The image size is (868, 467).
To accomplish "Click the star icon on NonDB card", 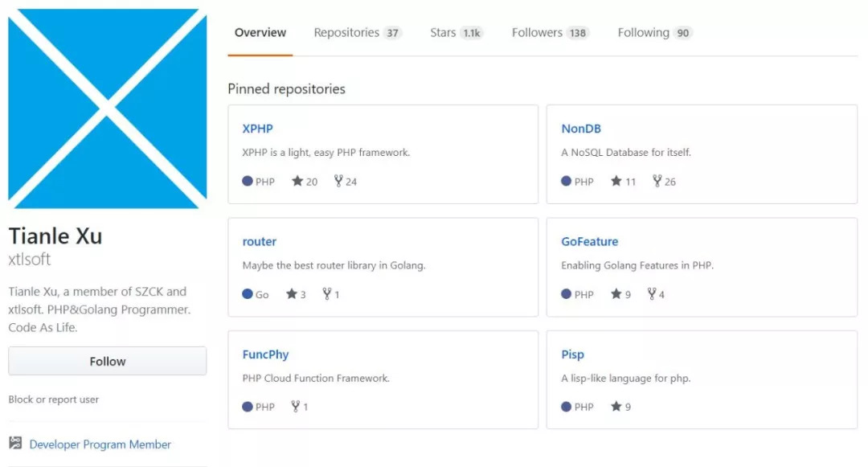I will click(616, 182).
